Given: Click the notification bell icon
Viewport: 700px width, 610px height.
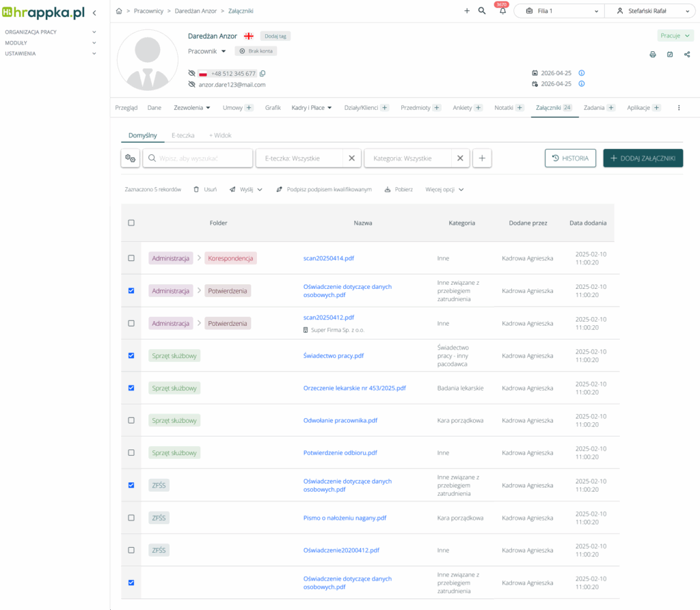Looking at the screenshot, I should tap(502, 12).
